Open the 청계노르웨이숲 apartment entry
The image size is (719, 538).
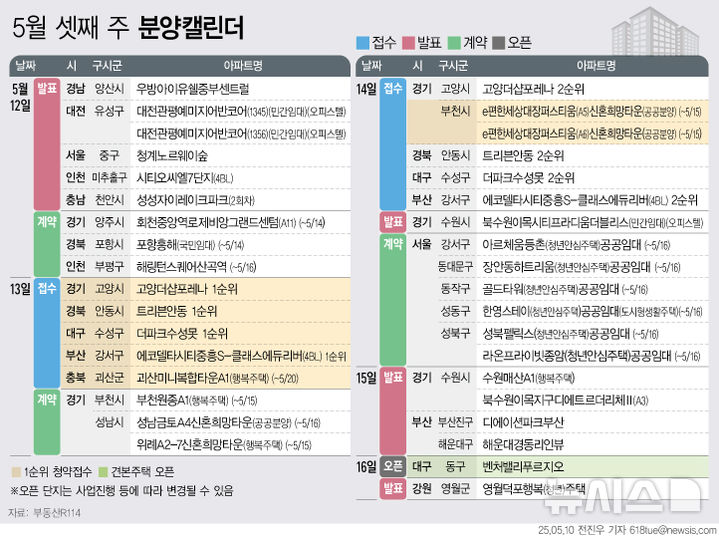[x=172, y=155]
